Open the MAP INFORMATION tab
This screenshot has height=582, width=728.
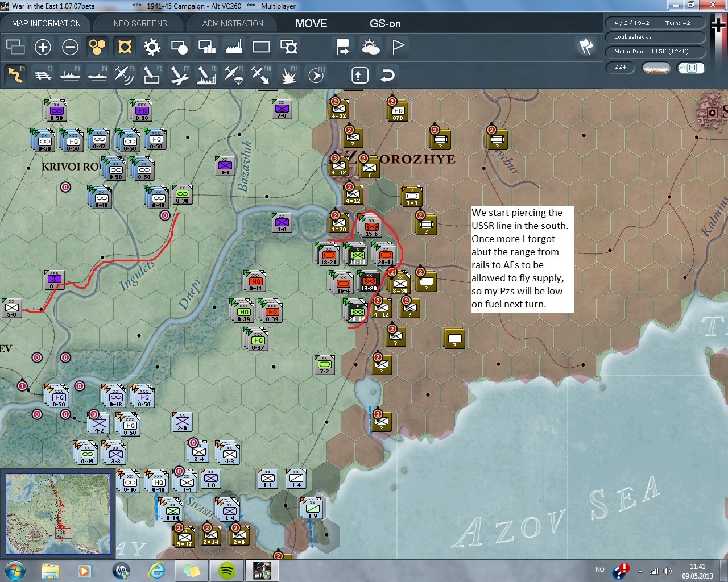[46, 23]
